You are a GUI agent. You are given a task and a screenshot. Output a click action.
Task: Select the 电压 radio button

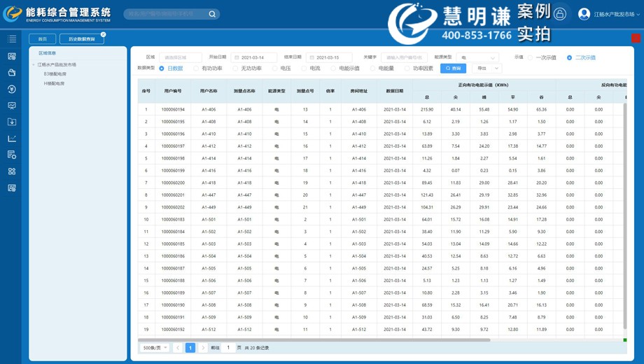[274, 69]
